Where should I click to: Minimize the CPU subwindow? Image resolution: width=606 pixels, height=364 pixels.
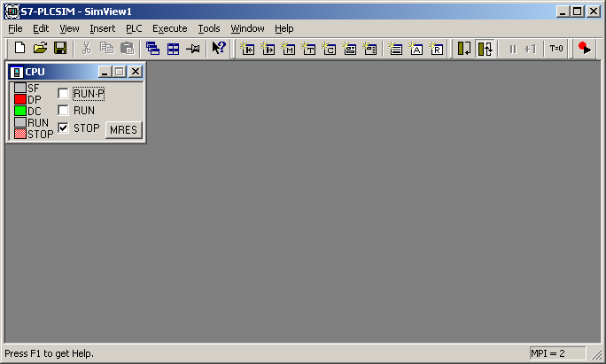105,72
